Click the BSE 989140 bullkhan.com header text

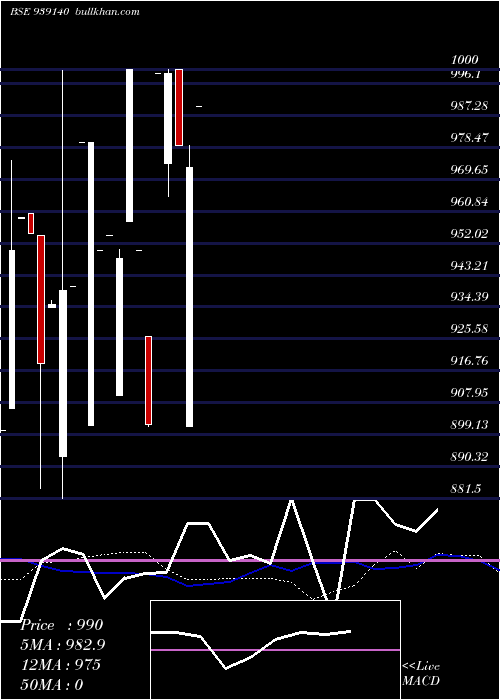click(x=75, y=12)
